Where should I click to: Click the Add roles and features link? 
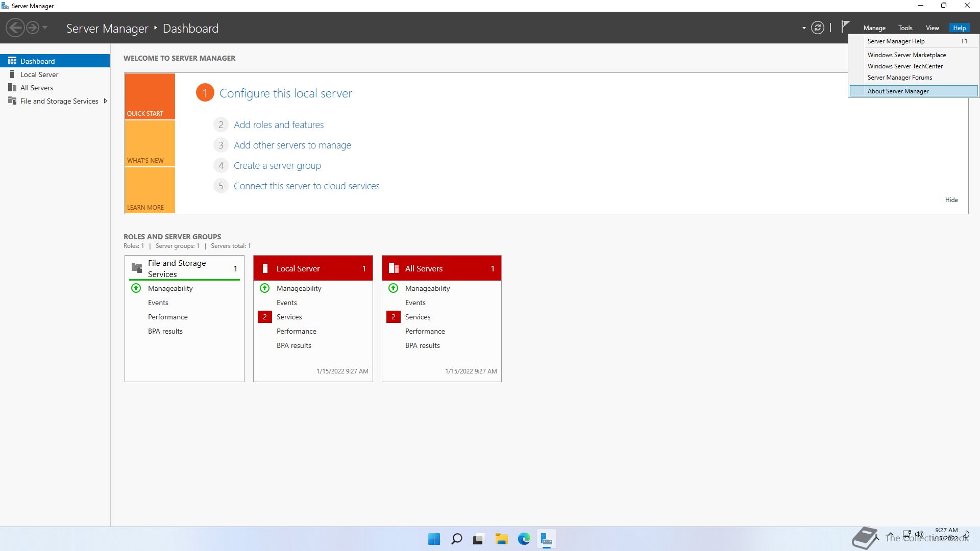[x=279, y=125]
